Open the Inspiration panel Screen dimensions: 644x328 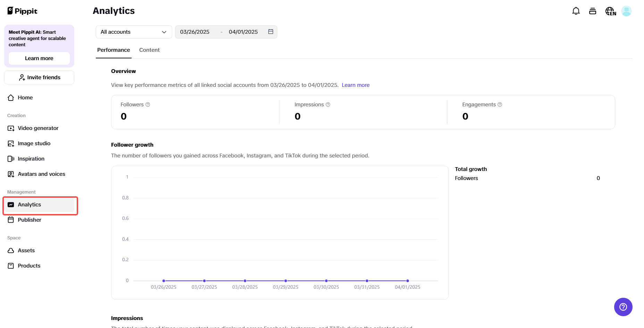point(31,158)
